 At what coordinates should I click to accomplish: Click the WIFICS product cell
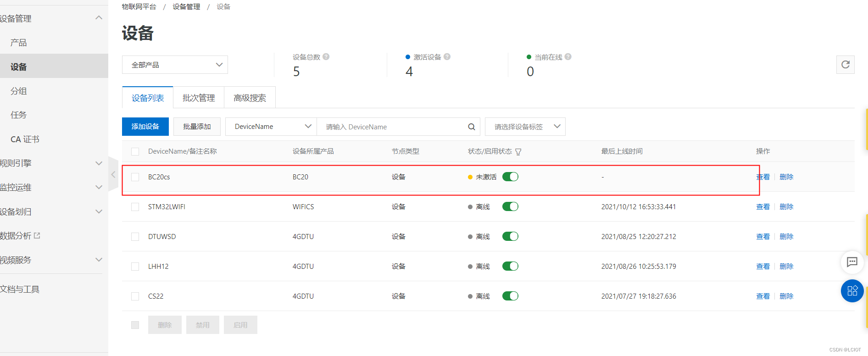tap(303, 207)
